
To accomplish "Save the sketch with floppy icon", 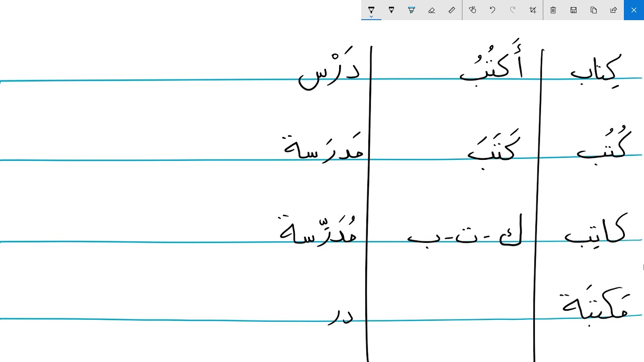I will click(x=574, y=10).
